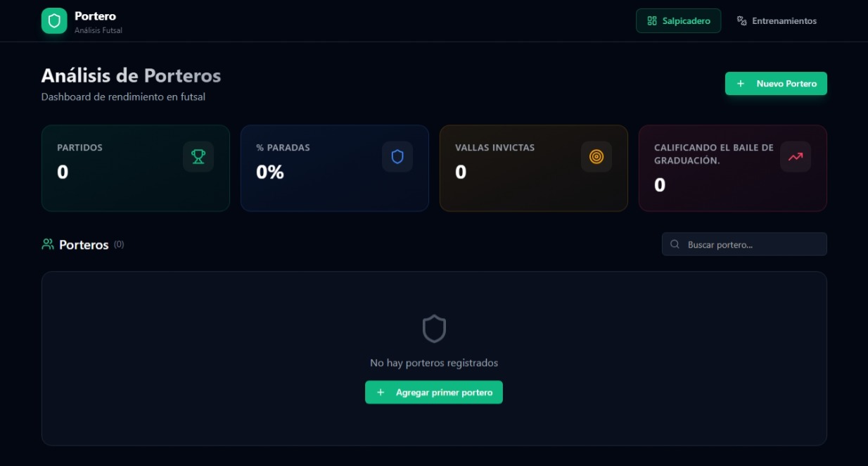The width and height of the screenshot is (868, 466).
Task: Click the people icon beside Porteros heading
Action: point(48,244)
